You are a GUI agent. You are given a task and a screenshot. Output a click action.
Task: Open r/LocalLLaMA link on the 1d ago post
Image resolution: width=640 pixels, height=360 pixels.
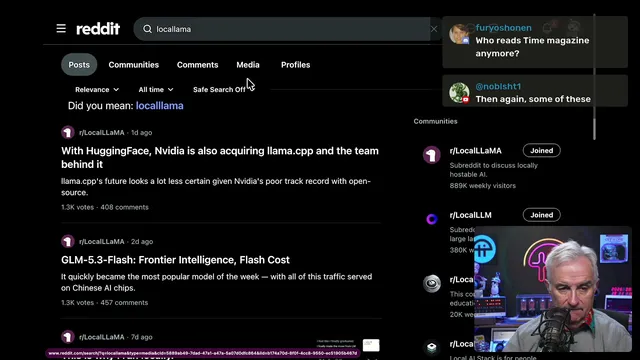point(102,133)
